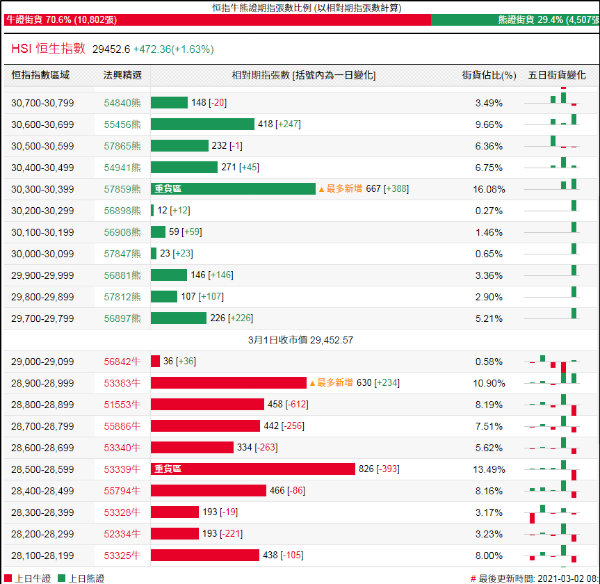
Task: Click the 442 [-256] contract value
Action: [284, 426]
